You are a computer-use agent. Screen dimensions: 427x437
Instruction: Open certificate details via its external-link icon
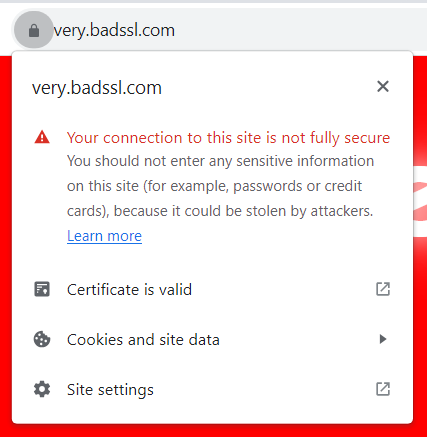point(383,289)
